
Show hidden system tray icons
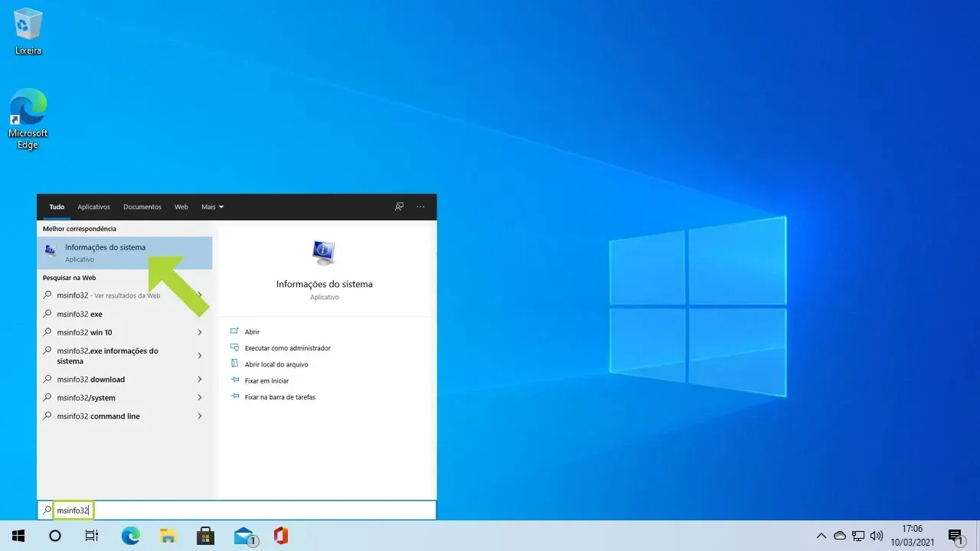click(822, 536)
